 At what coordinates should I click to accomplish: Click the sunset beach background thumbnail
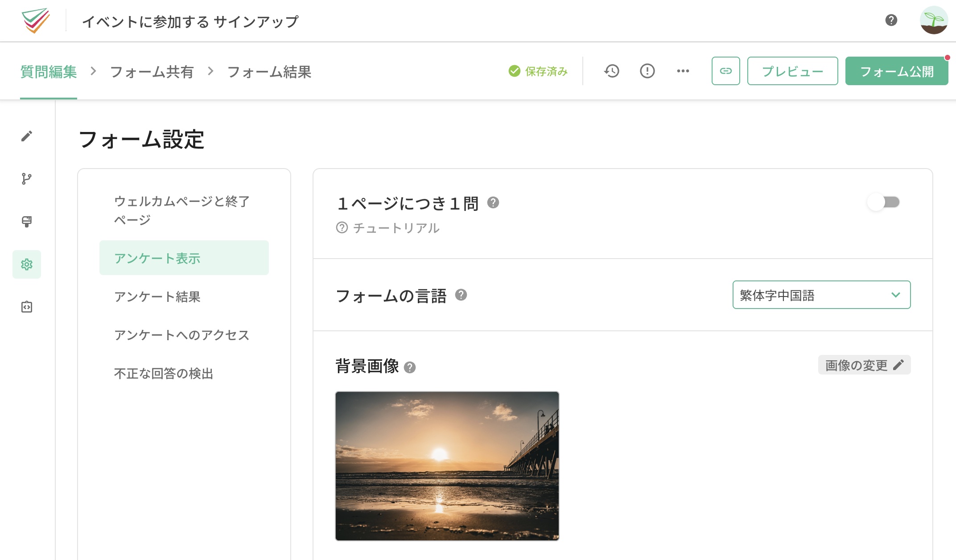coord(447,466)
